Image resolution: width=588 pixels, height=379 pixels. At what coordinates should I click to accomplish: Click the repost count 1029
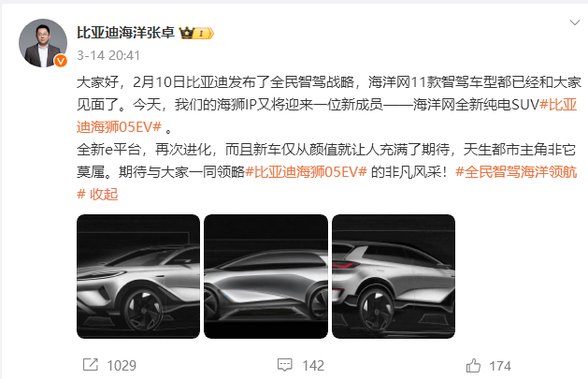(x=122, y=366)
